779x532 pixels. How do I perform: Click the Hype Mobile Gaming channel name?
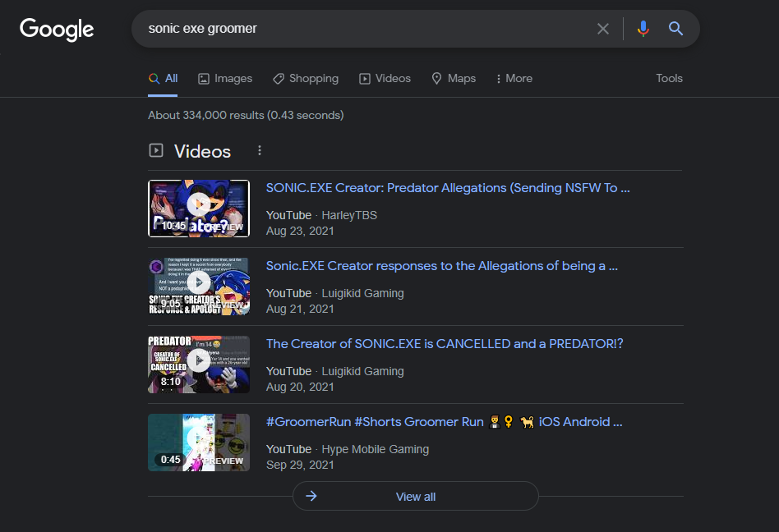pyautogui.click(x=375, y=449)
